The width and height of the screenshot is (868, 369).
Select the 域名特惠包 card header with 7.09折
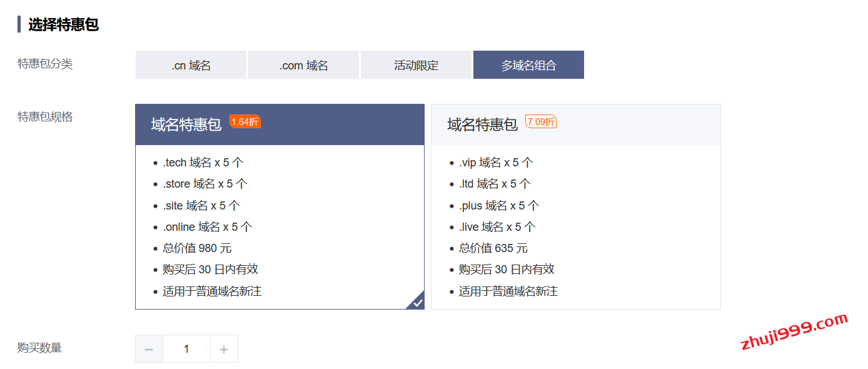click(482, 124)
